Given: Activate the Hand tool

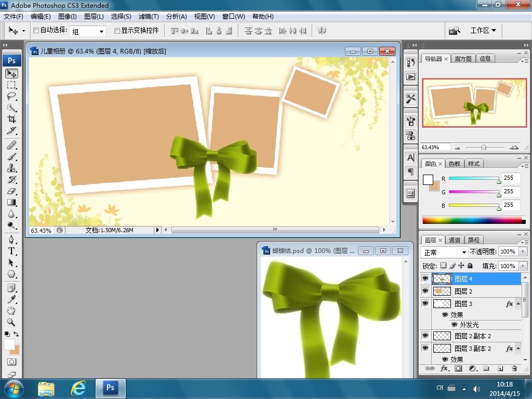Looking at the screenshot, I should pos(11,311).
